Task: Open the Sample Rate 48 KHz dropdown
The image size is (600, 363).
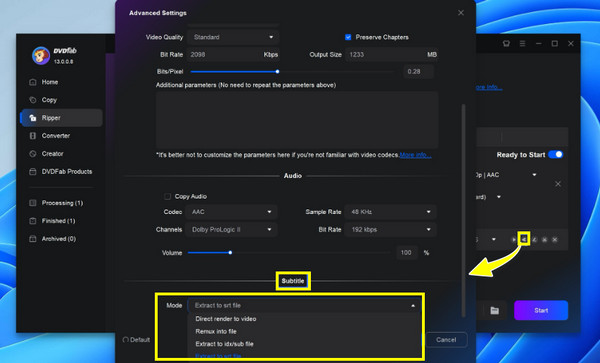Action: [390, 212]
